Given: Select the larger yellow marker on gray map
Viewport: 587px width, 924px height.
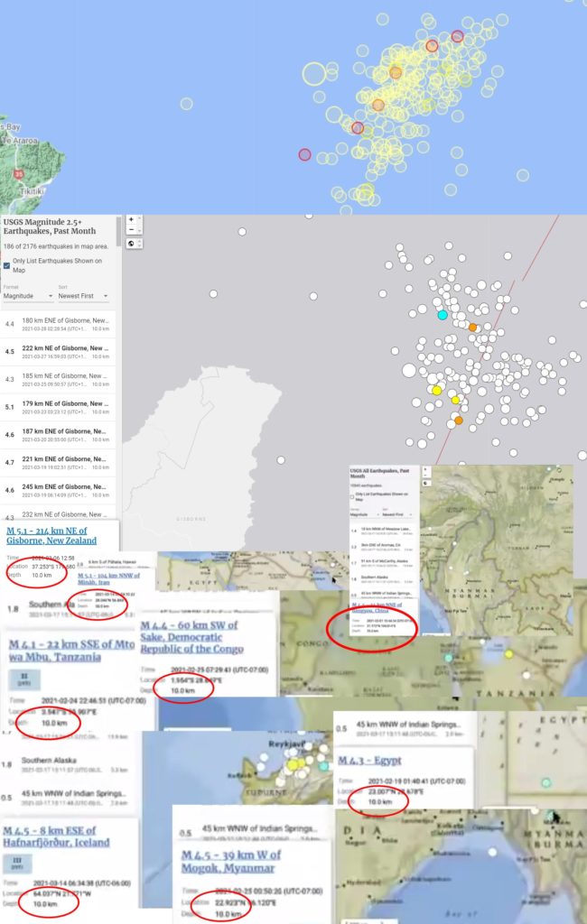Looking at the screenshot, I should (x=436, y=390).
